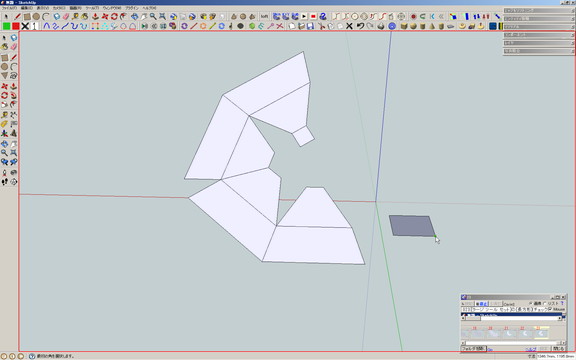Click the Zoom Extents icon in top toolbar
Screen dimensions: 576x360
(162, 17)
